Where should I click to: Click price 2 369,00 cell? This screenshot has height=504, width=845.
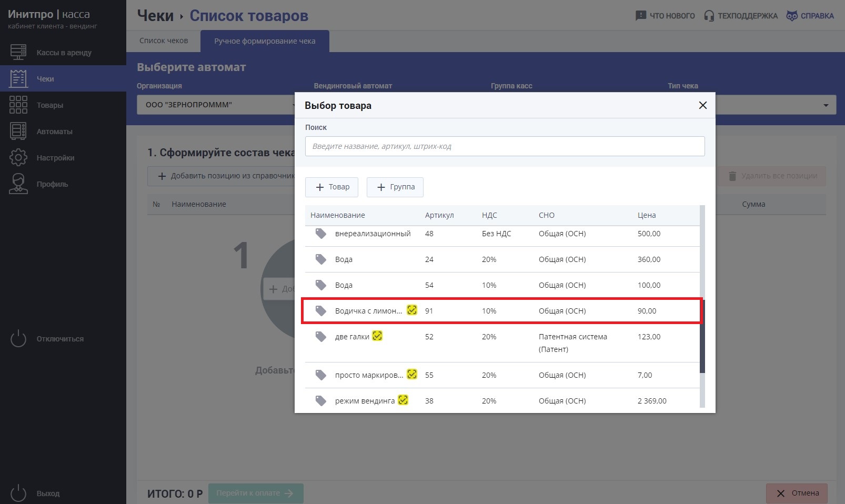[652, 401]
